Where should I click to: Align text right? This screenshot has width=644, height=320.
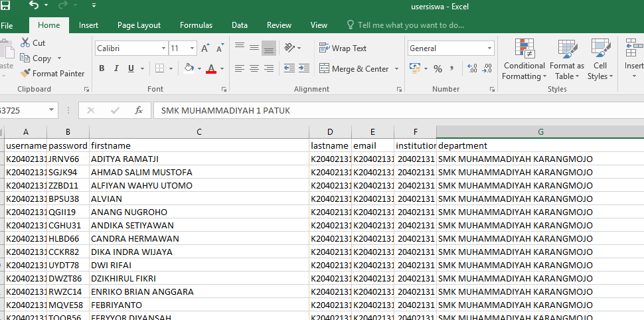pyautogui.click(x=269, y=68)
